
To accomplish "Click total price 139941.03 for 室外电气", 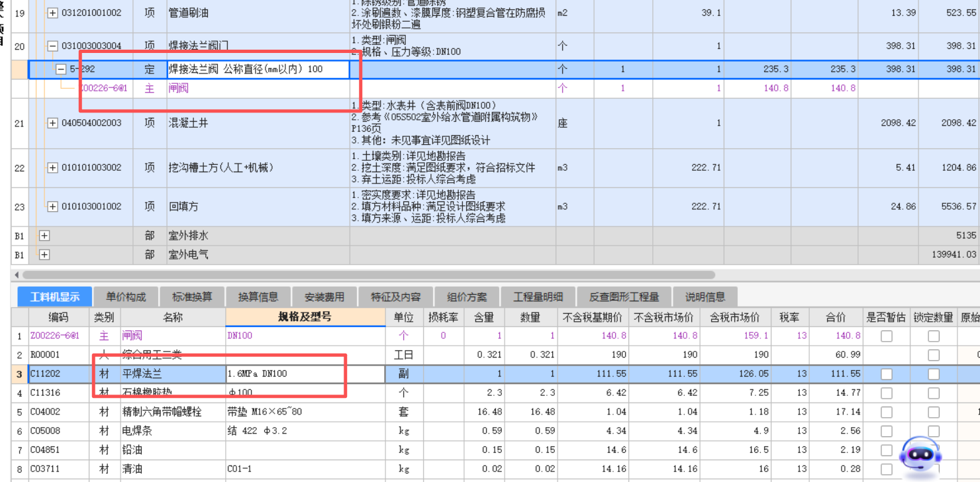I will coord(953,255).
